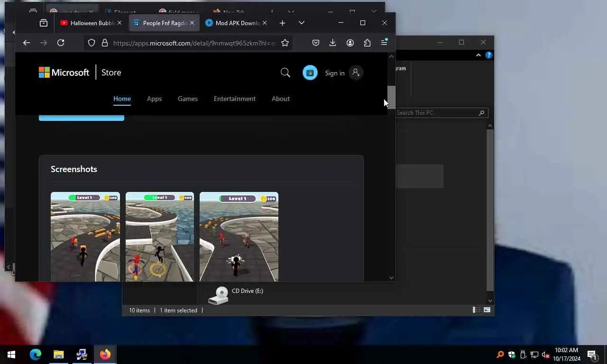Open the second game screenshot
The width and height of the screenshot is (607, 364).
[x=160, y=237]
